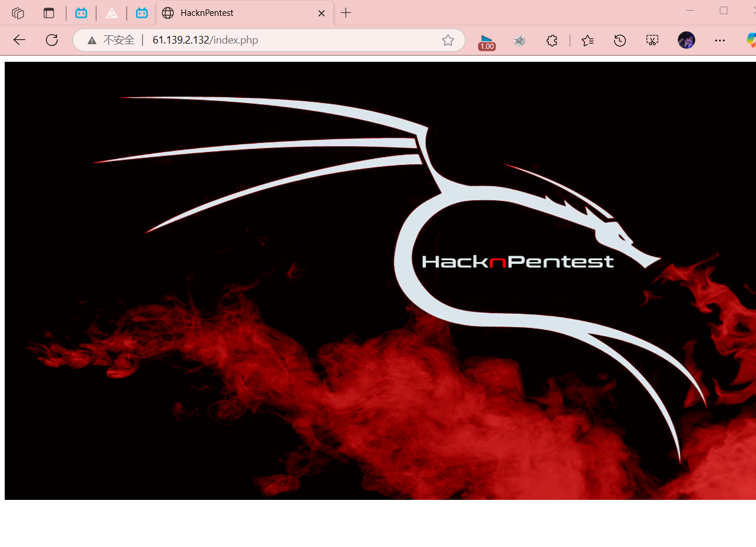Click the HacknPentest dragon banner image
The image size is (756, 547).
click(x=380, y=281)
